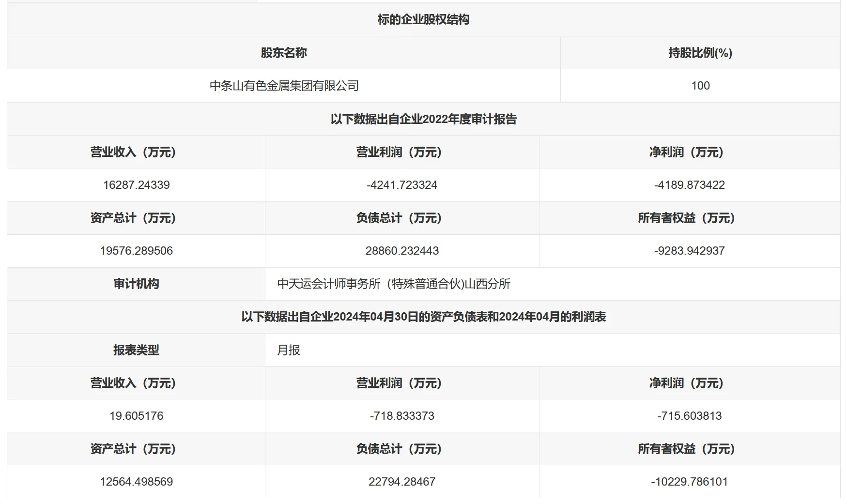The width and height of the screenshot is (847, 504).
Task: Select the 股东名称 column header
Action: 284,53
